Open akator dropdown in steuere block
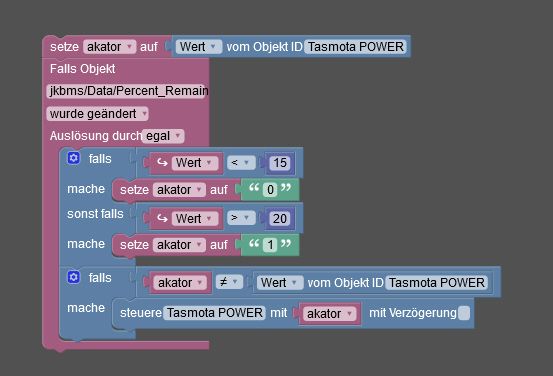The height and width of the screenshot is (376, 553). point(329,313)
